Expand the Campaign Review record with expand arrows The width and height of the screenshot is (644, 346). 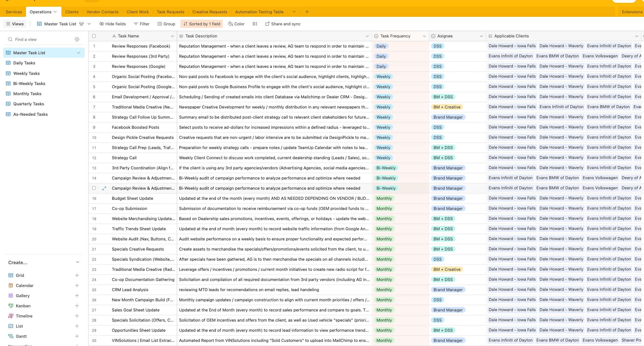click(104, 188)
